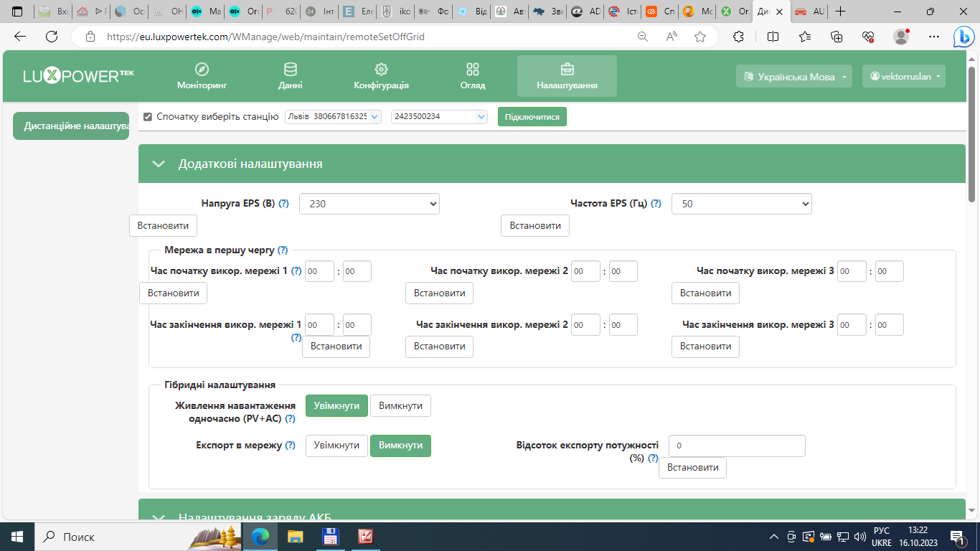This screenshot has width=980, height=551.
Task: Open File Explorer from the taskbar
Action: 295,536
